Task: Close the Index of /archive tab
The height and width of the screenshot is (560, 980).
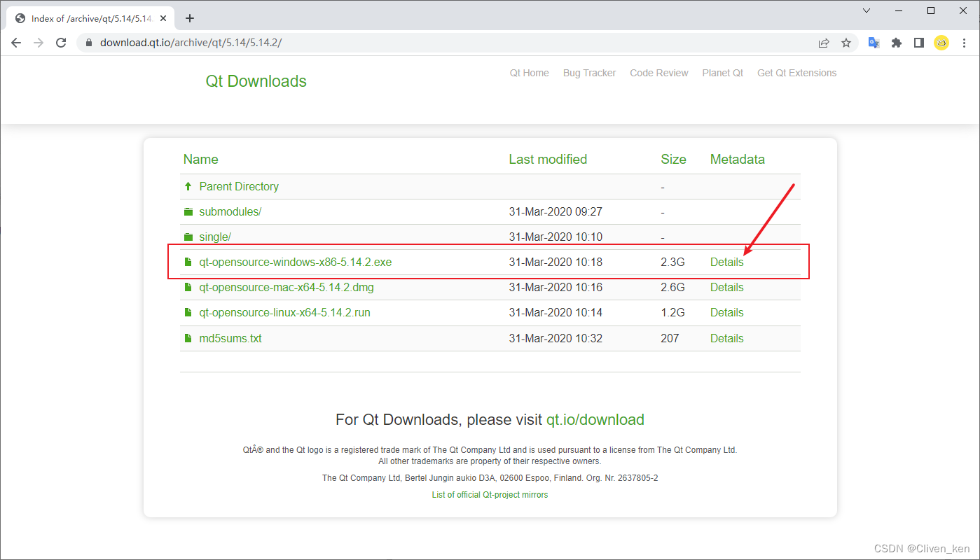Action: 165,18
